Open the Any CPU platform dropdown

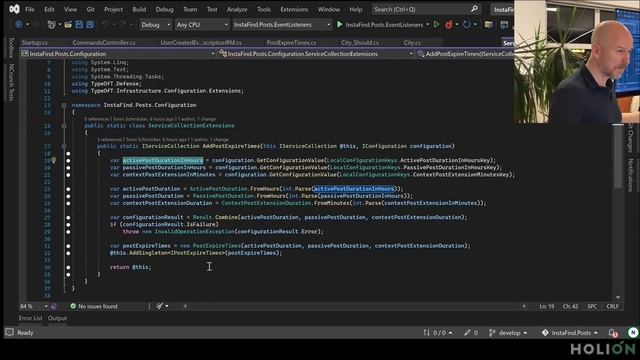click(202, 24)
